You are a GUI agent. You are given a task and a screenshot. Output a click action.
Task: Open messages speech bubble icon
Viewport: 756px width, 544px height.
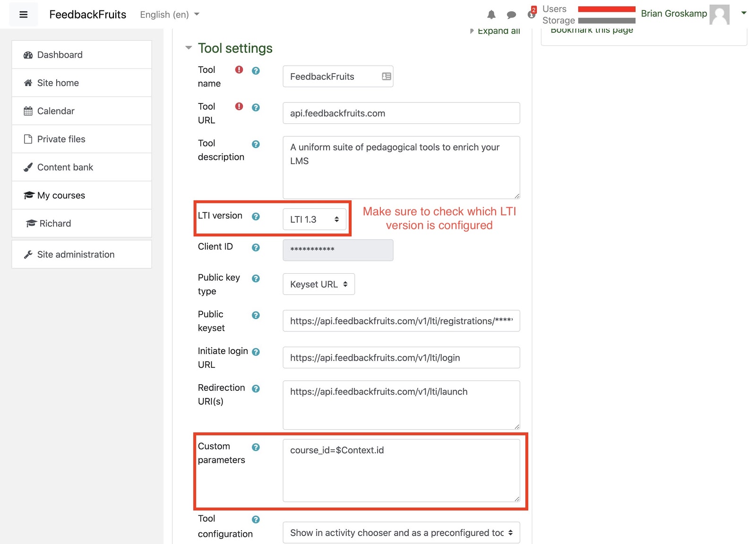511,15
